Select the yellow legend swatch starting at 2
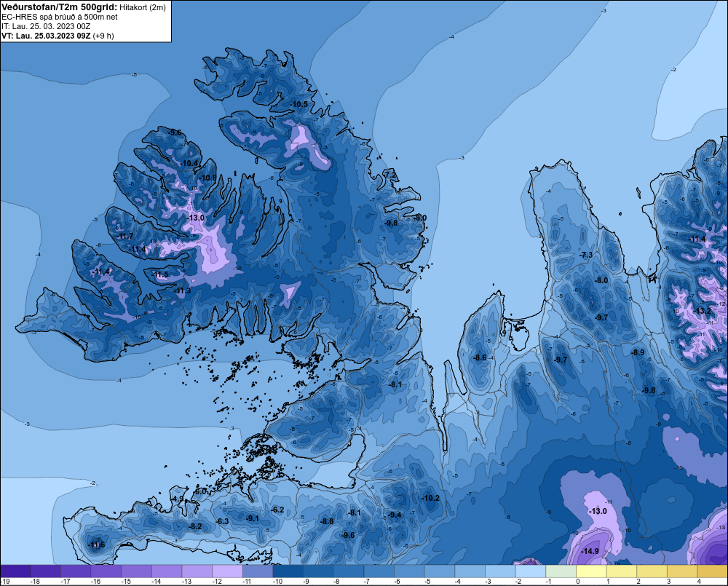 coord(652,571)
